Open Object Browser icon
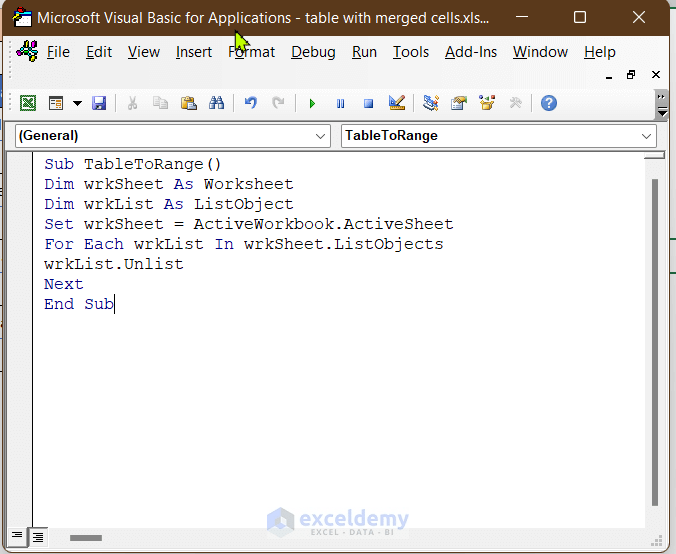Screen dimensions: 676x554 [x=487, y=103]
